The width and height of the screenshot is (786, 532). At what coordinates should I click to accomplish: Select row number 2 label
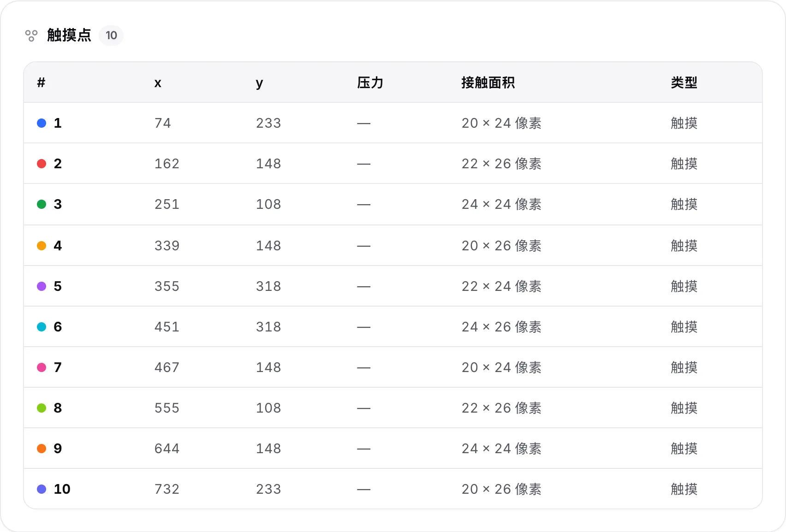click(x=58, y=164)
